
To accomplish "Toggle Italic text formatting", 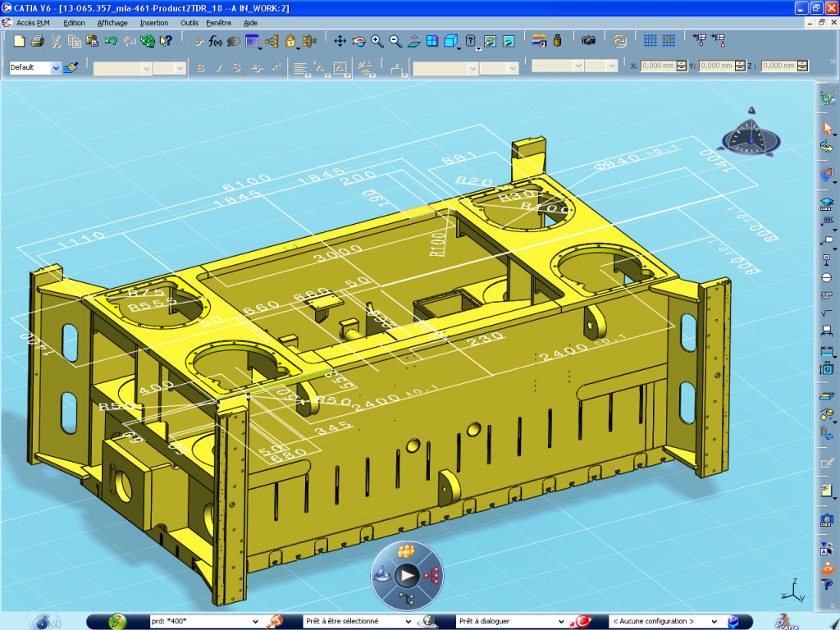I will [218, 68].
